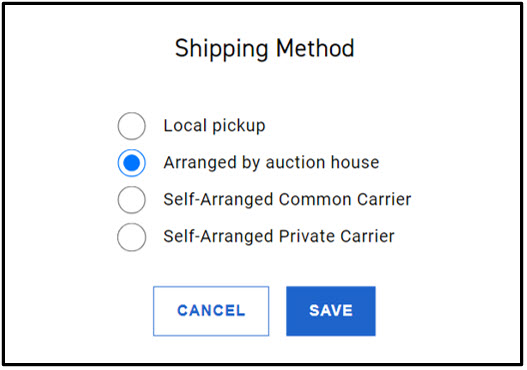The width and height of the screenshot is (527, 370).
Task: Click the word "house" in second option
Action: 355,162
